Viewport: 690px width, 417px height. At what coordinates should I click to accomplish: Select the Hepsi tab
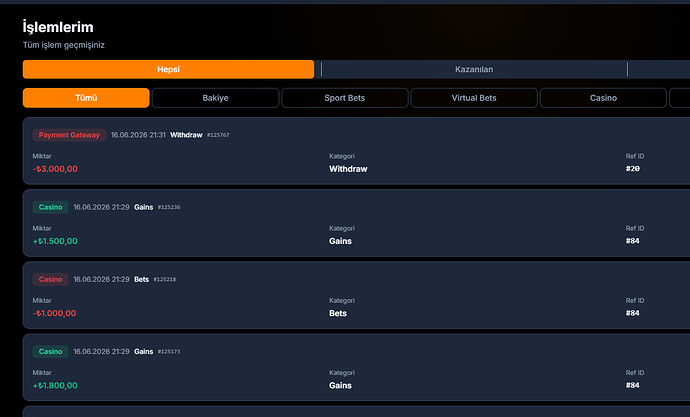(x=168, y=69)
